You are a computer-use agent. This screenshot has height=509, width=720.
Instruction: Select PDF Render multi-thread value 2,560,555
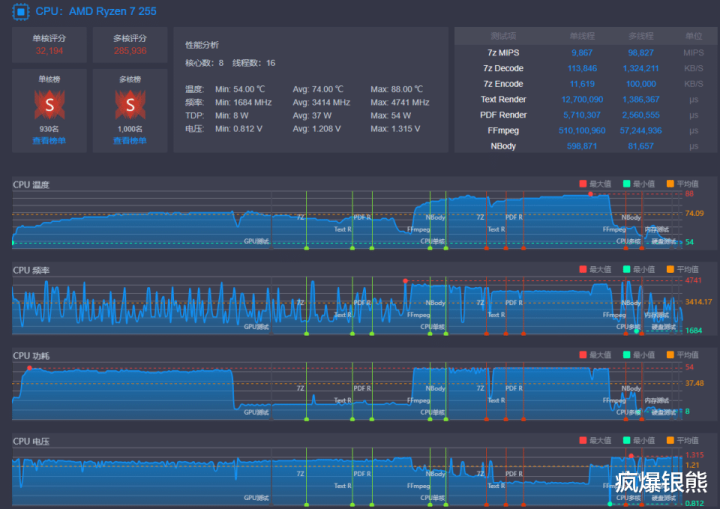point(641,115)
